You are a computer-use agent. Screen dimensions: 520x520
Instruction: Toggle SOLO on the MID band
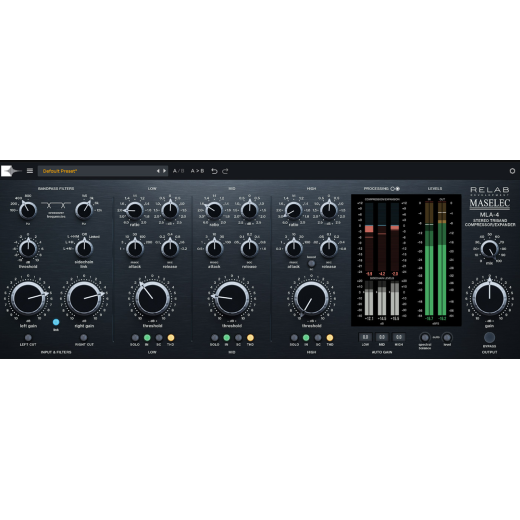(x=215, y=338)
